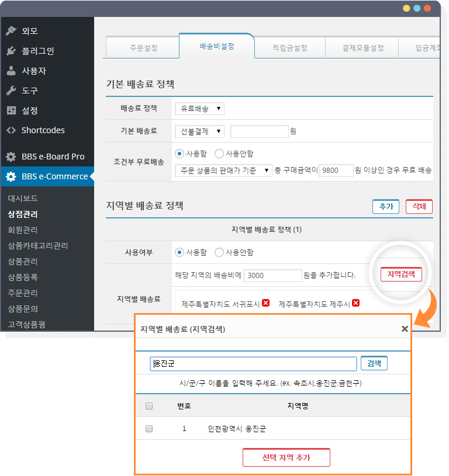Click the Settings (설정) sliders icon
Viewport: 449px width, 476px height.
11,110
